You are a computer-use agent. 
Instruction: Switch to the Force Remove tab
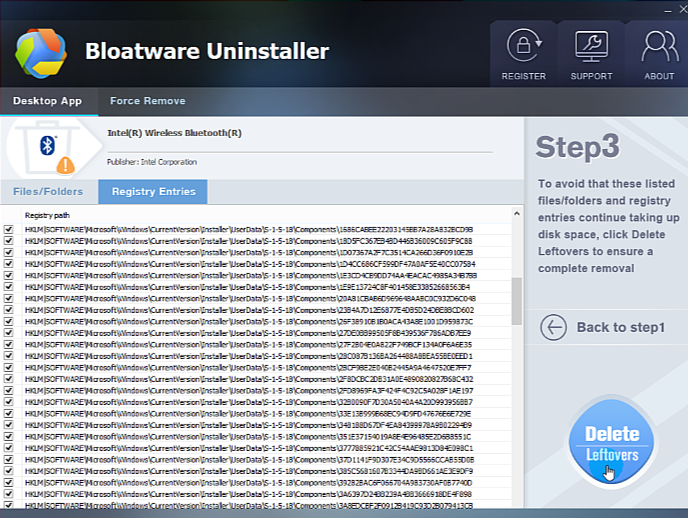click(147, 101)
